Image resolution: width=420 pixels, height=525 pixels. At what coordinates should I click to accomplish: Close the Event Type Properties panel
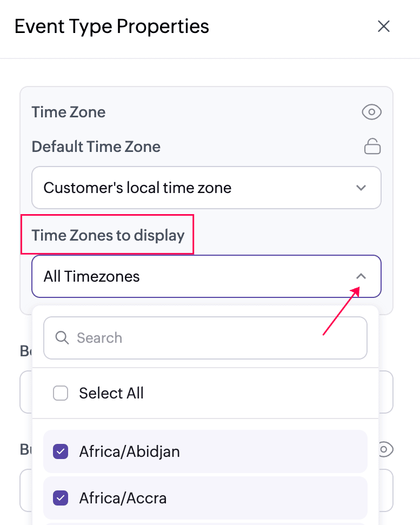point(384,26)
